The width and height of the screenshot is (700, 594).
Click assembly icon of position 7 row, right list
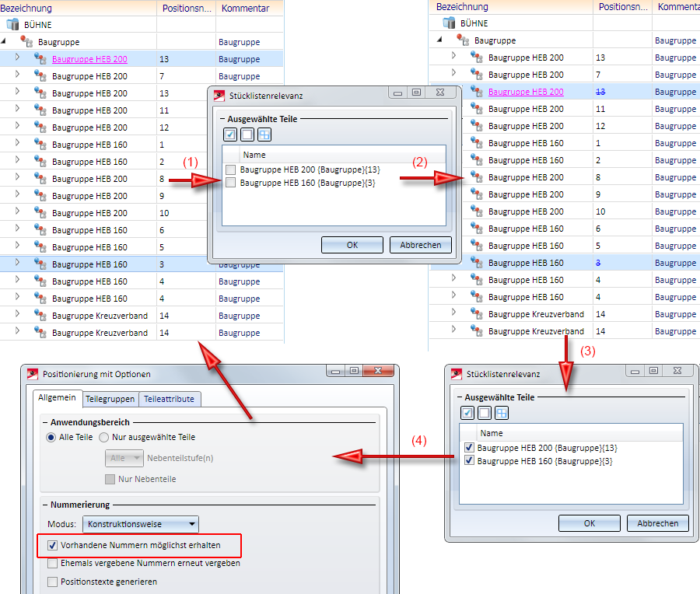click(x=476, y=75)
